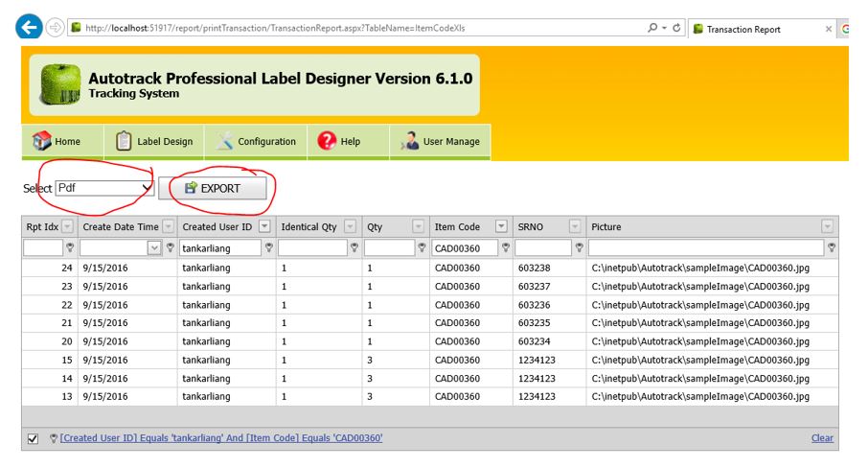Open the Create Date Time header dropdown
The width and height of the screenshot is (868, 468).
click(x=169, y=226)
